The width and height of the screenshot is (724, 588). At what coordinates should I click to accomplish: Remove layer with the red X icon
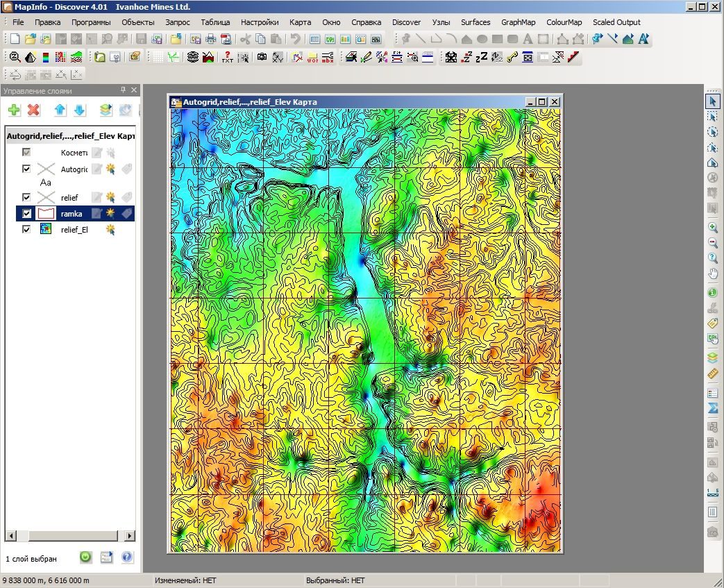[33, 110]
